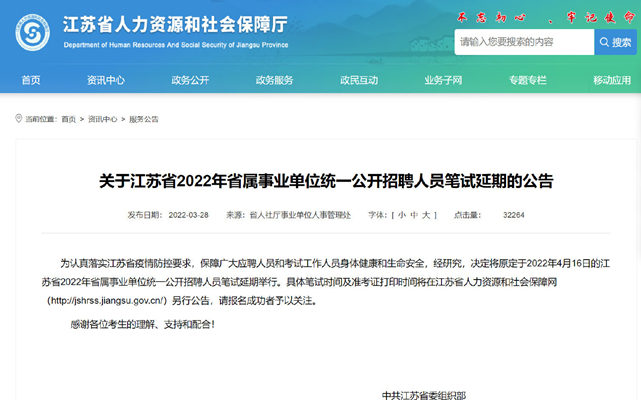Screen dimensions: 641x400
Task: Go to 政务公开 in the navigation bar
Action: (190, 80)
